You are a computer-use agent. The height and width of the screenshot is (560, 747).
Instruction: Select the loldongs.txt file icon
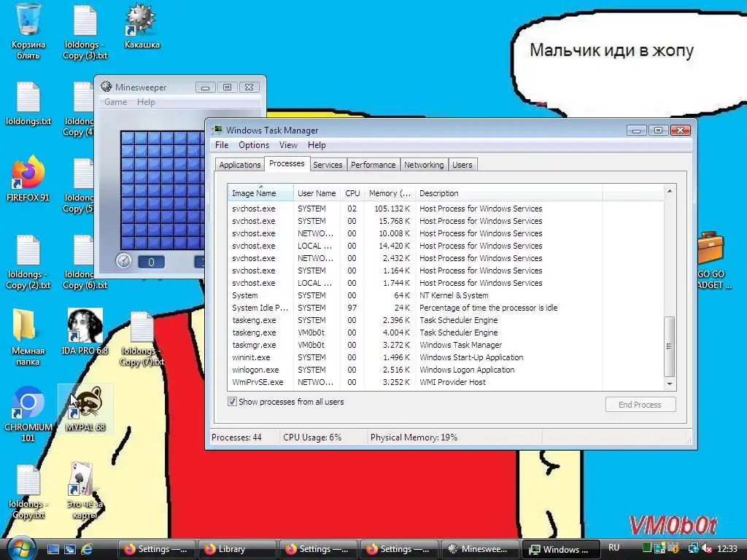tap(28, 104)
